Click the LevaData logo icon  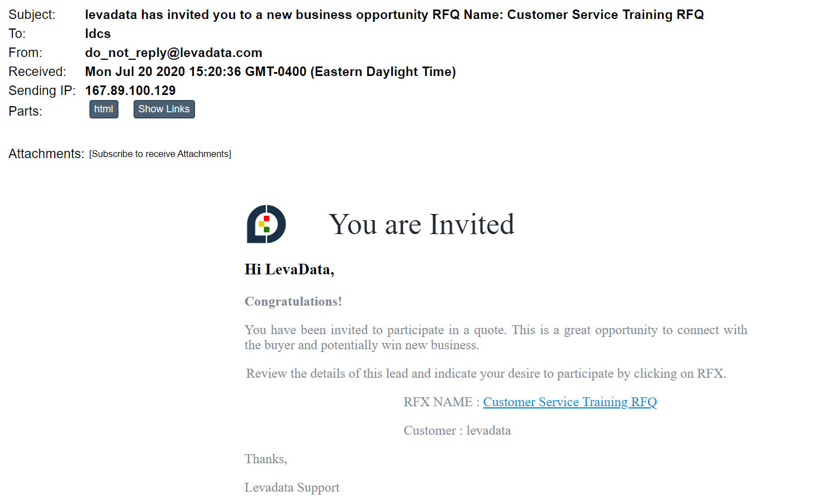click(x=267, y=224)
